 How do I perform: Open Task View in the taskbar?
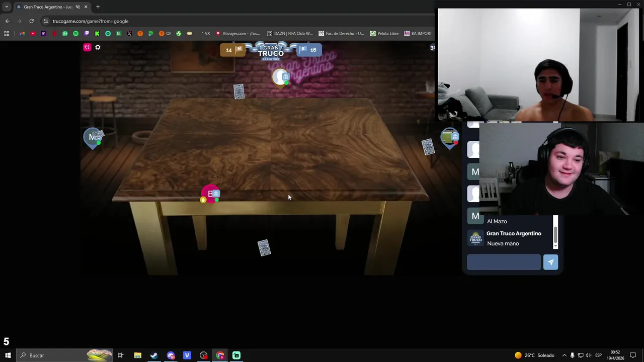121,355
